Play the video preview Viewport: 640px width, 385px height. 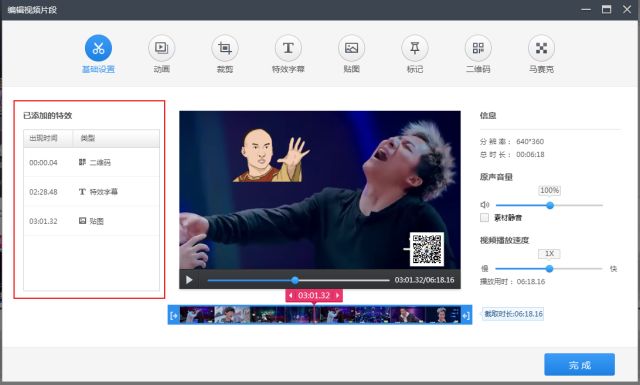click(x=189, y=280)
